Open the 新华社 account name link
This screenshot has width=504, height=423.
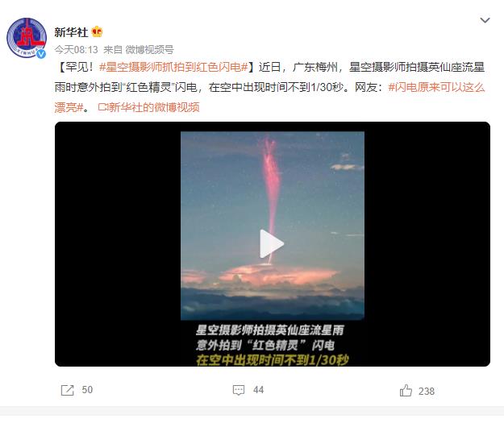pyautogui.click(x=71, y=32)
